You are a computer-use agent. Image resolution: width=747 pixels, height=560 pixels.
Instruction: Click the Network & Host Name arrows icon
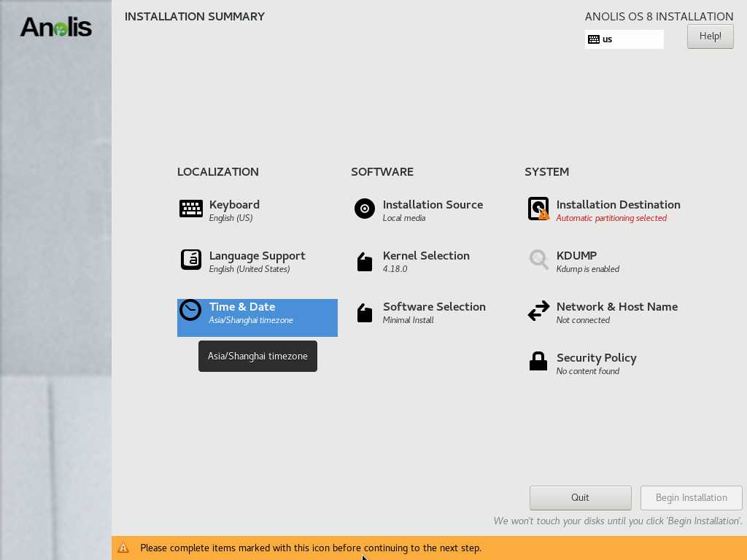[538, 311]
